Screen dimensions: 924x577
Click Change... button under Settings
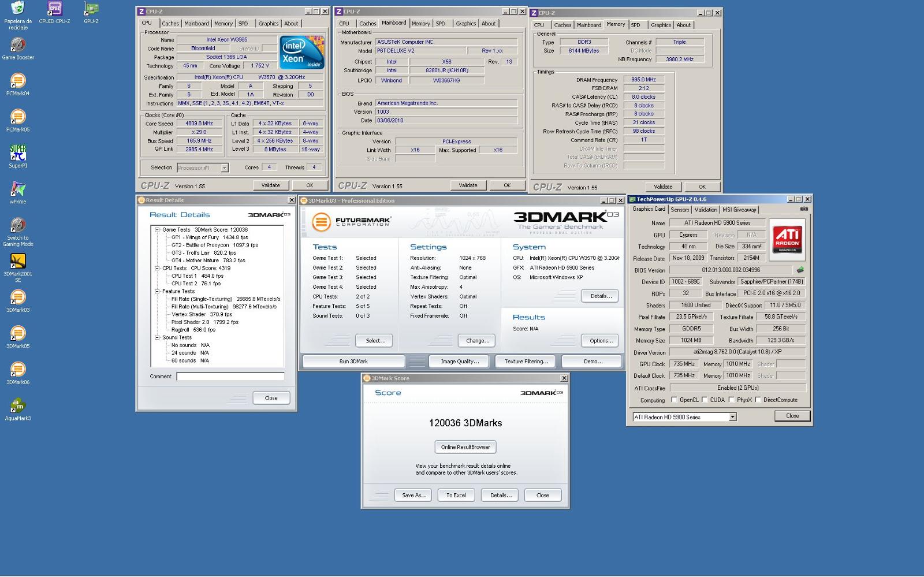[x=478, y=341]
